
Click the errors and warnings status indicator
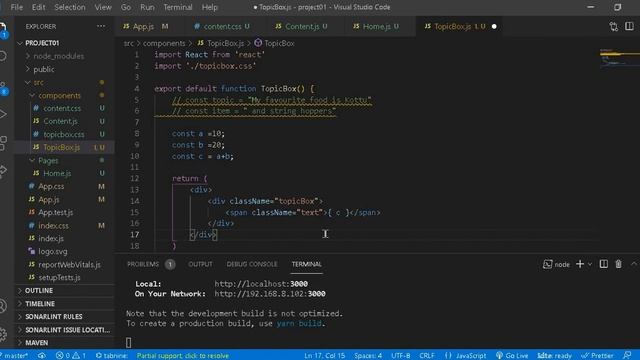pyautogui.click(x=71, y=356)
